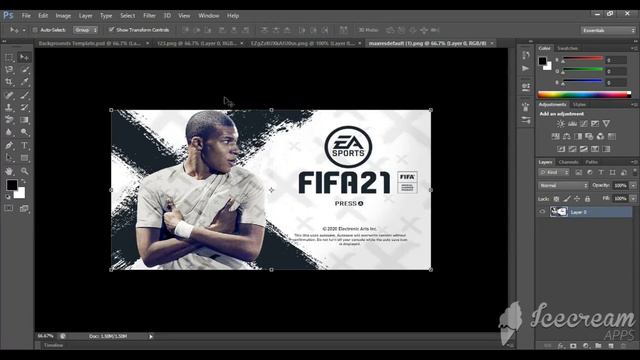The width and height of the screenshot is (640, 360).
Task: Select the Clone Stamp tool
Action: 9,107
